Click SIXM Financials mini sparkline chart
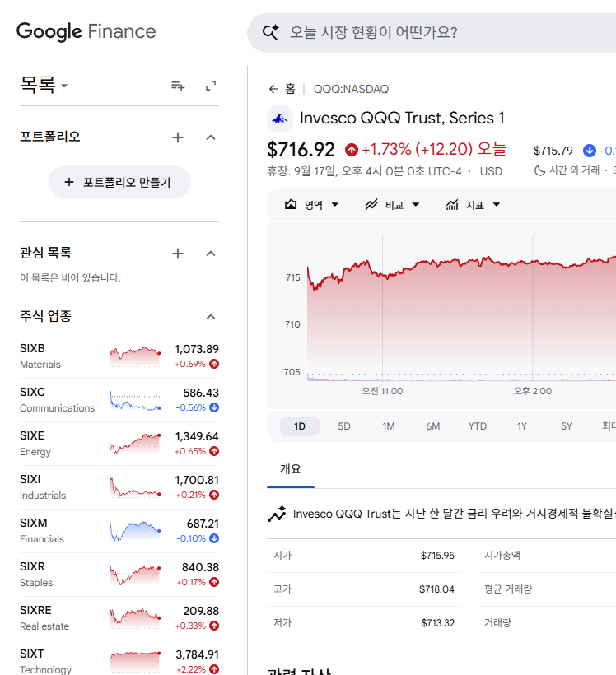Screen dimensions: 616x675 click(x=135, y=531)
